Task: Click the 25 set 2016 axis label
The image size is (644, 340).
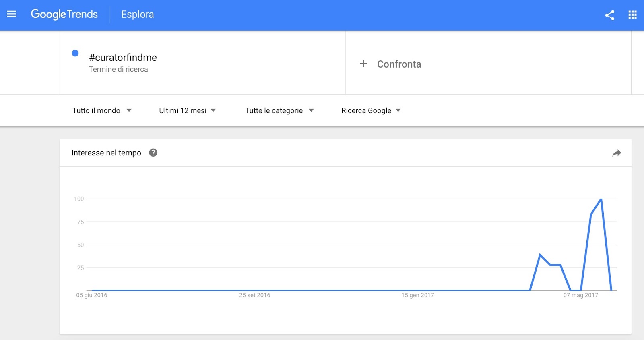Action: pyautogui.click(x=255, y=295)
